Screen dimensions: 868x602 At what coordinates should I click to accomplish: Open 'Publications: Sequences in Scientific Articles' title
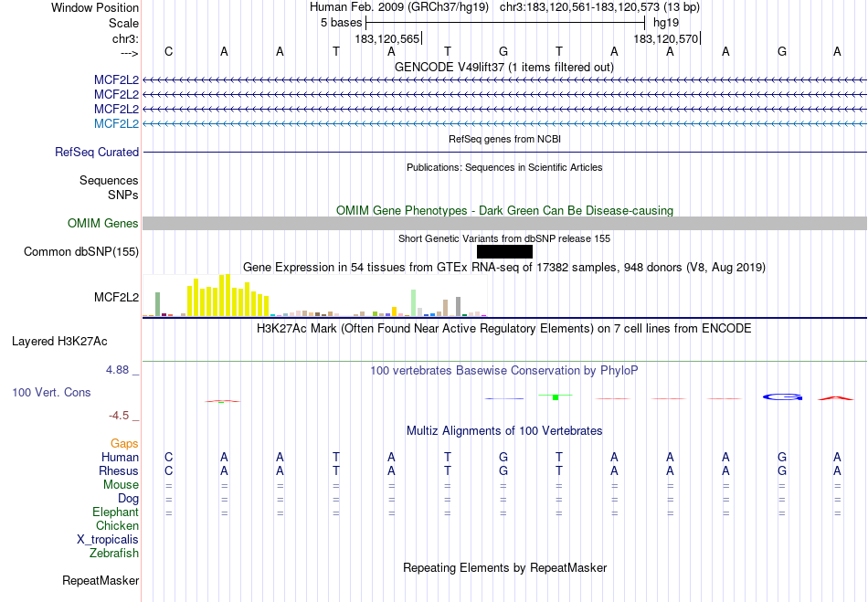(x=504, y=167)
